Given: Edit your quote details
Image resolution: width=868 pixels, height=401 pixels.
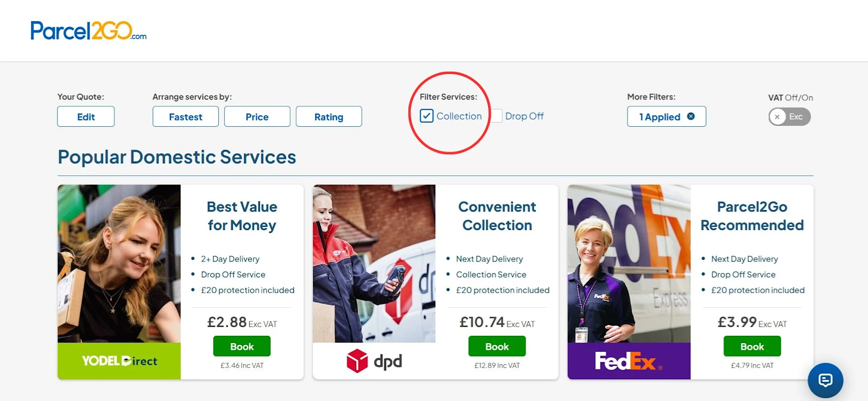Looking at the screenshot, I should [x=85, y=116].
